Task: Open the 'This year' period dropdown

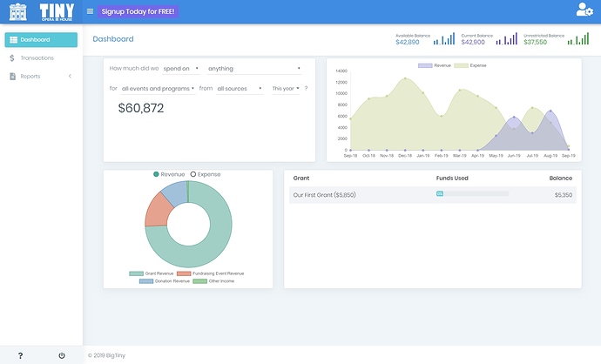Action: pos(286,89)
